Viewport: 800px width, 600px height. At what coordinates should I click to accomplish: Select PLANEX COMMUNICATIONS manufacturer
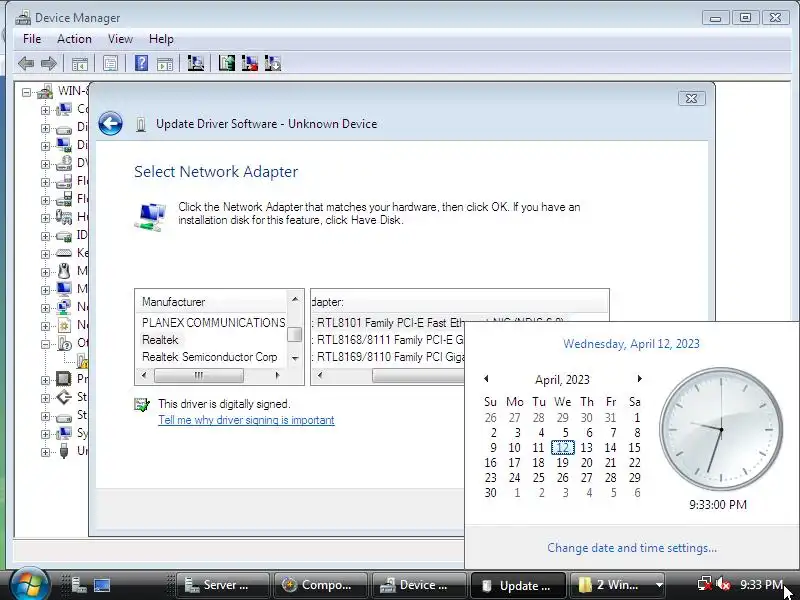click(x=213, y=322)
